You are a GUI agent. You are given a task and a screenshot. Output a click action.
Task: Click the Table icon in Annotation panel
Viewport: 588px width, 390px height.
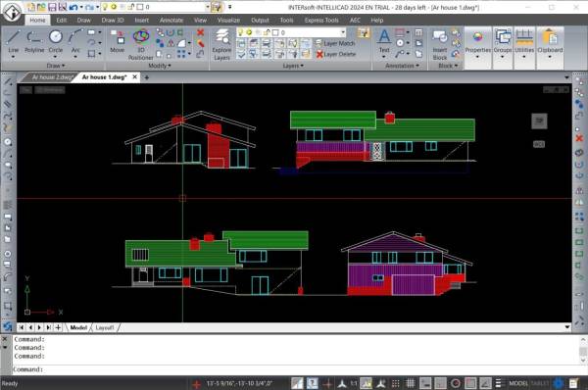tap(418, 32)
